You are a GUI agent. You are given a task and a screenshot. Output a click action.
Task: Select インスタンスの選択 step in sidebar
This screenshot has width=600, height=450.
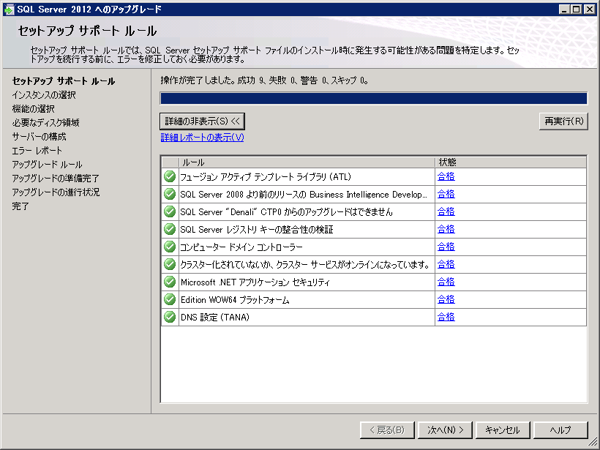tap(44, 95)
